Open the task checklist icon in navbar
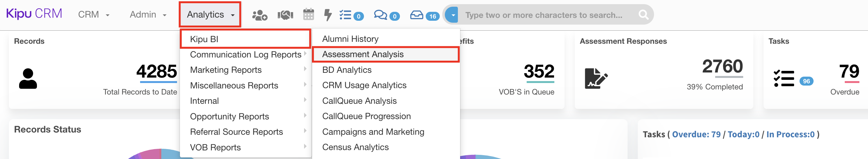 click(346, 15)
